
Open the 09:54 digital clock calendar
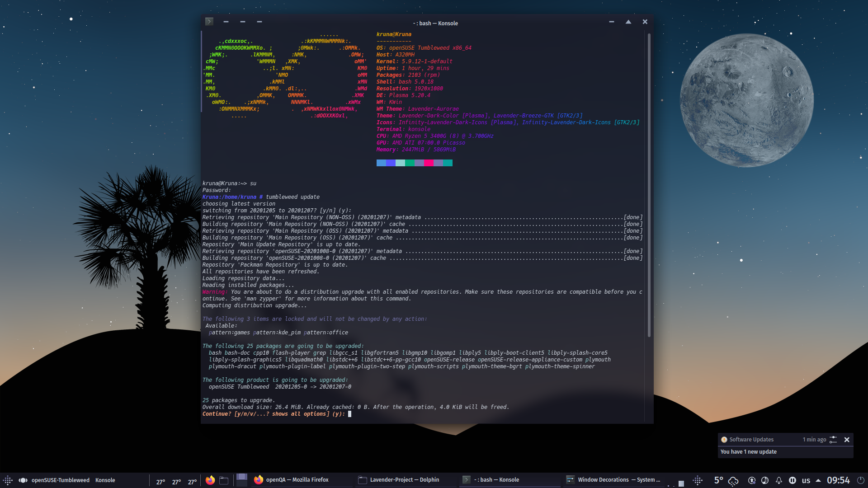click(x=838, y=480)
